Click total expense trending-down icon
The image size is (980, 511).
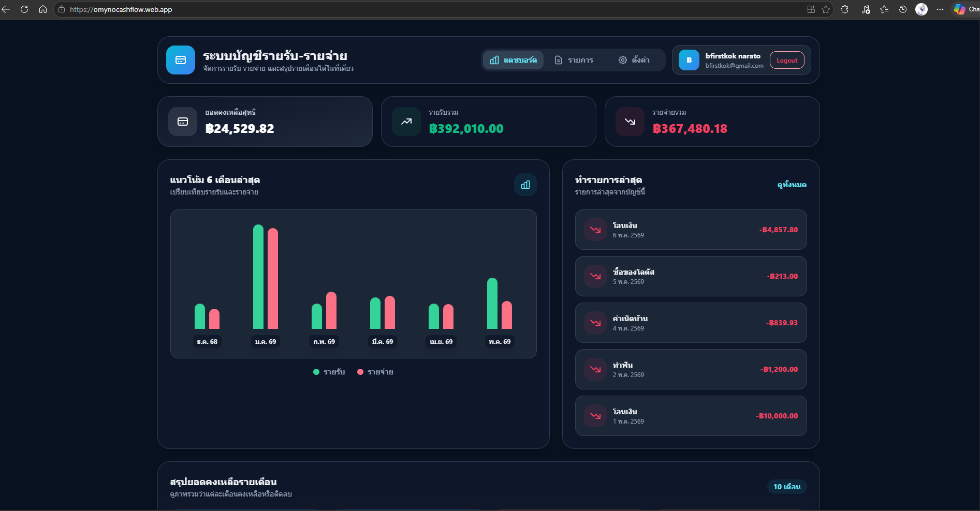click(x=630, y=122)
